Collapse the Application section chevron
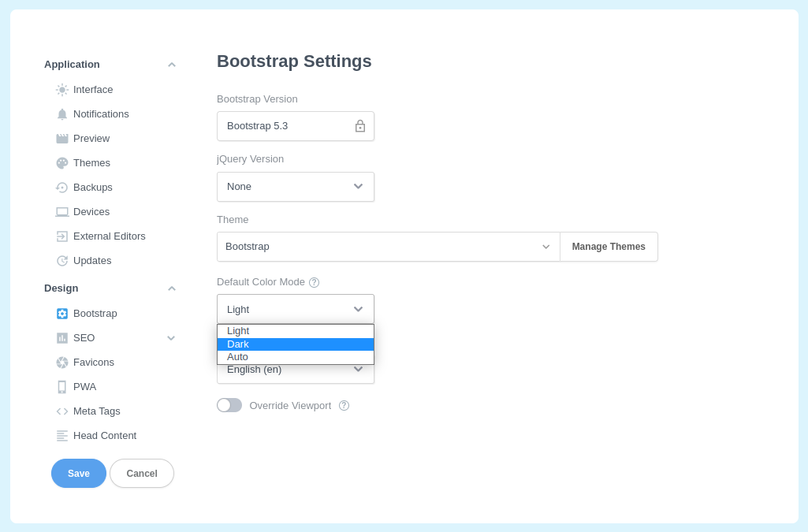The height and width of the screenshot is (532, 808). 172,65
